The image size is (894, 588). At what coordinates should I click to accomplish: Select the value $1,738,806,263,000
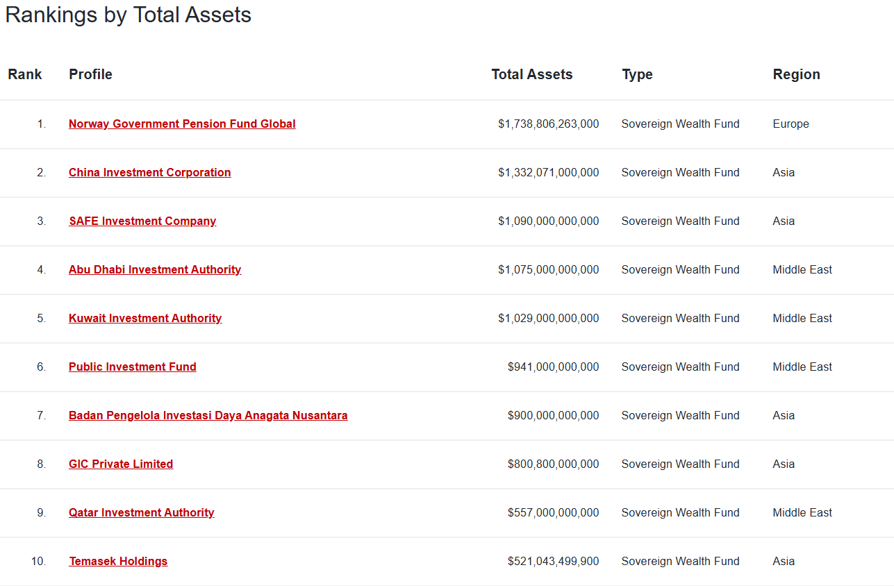coord(548,124)
